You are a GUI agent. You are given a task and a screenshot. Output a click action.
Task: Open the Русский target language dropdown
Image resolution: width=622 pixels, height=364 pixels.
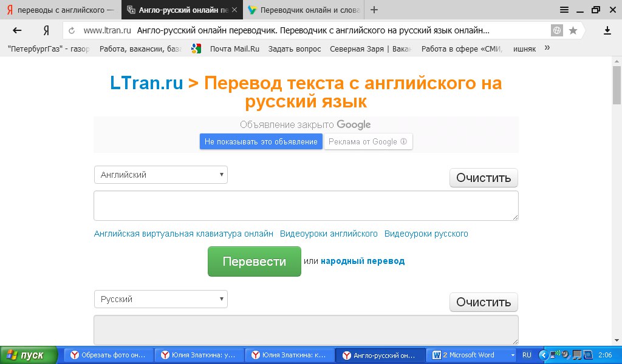(160, 299)
